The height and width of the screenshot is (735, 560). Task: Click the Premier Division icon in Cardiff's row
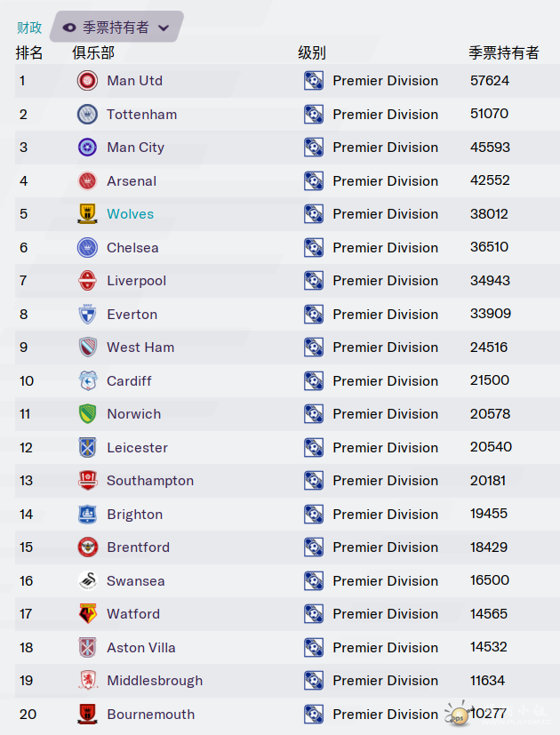click(314, 381)
